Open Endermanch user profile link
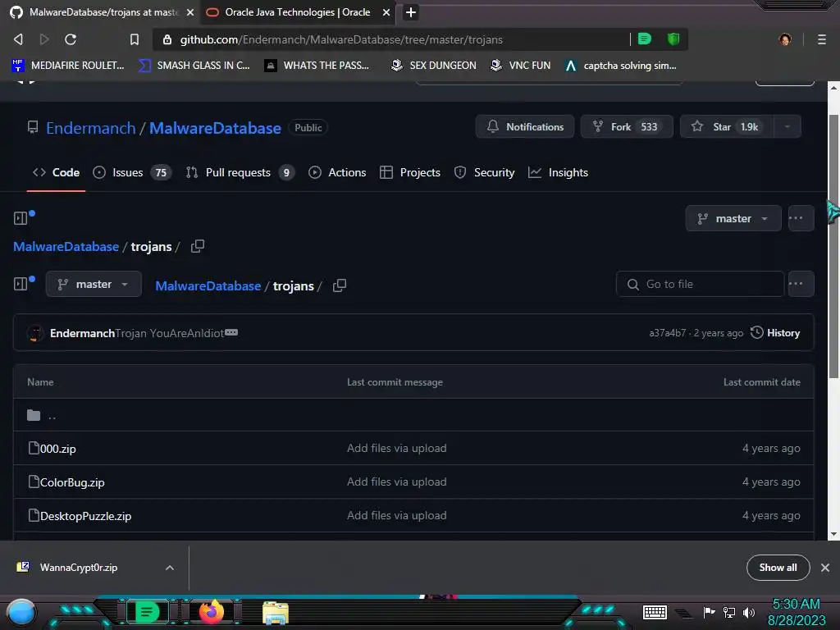This screenshot has width=840, height=630. [x=90, y=128]
